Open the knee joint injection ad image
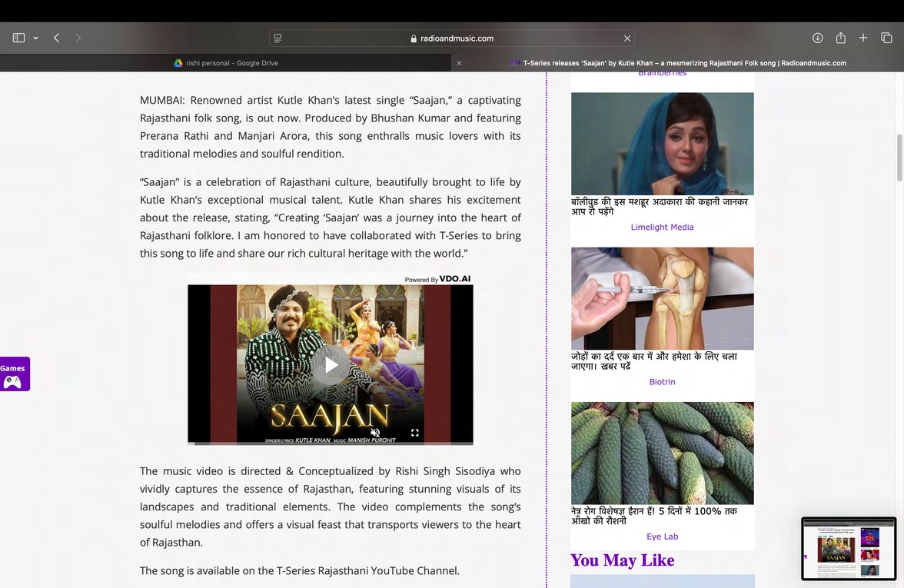The image size is (904, 588). [x=663, y=298]
